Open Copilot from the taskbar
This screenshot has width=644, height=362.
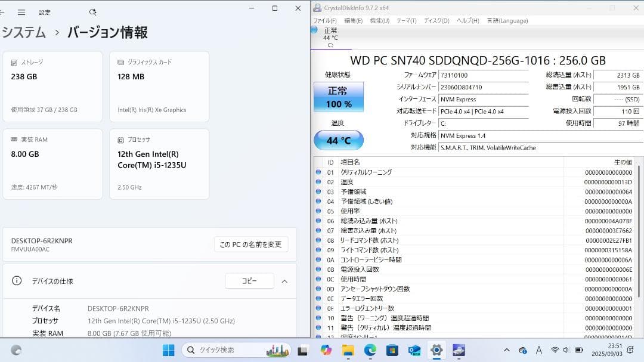click(x=325, y=350)
